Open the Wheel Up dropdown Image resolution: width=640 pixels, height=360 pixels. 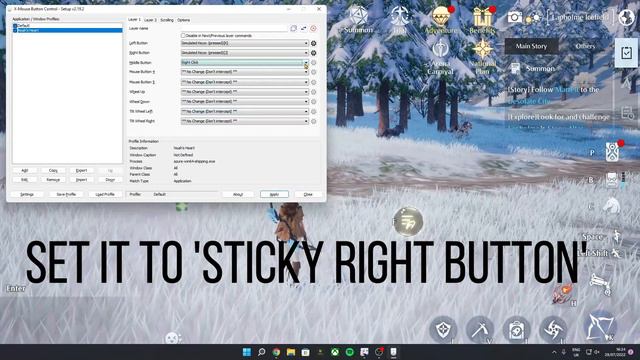coord(244,92)
